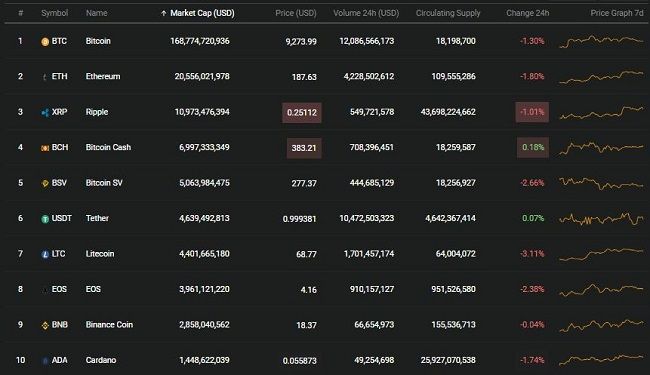Screen dimensions: 650x375
Task: Click the EOS coin icon
Action: (45, 290)
